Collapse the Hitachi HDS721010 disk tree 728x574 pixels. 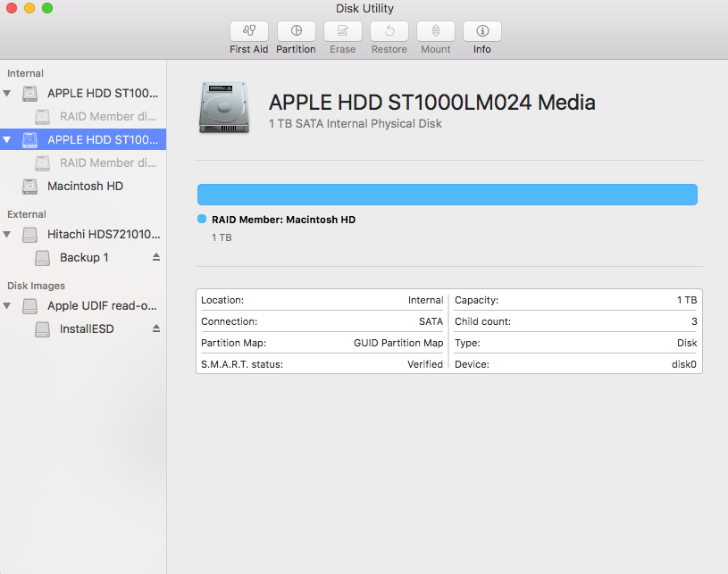[8, 234]
